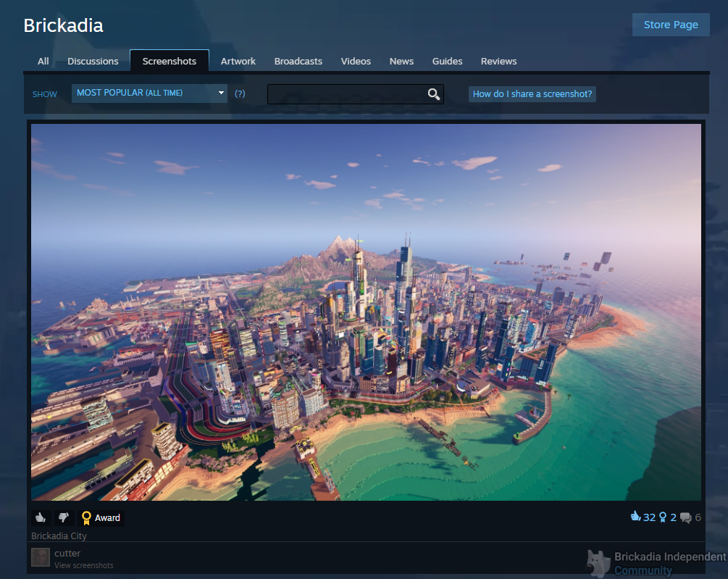Click the thumbs up rate icon
The height and width of the screenshot is (579, 728).
[41, 517]
